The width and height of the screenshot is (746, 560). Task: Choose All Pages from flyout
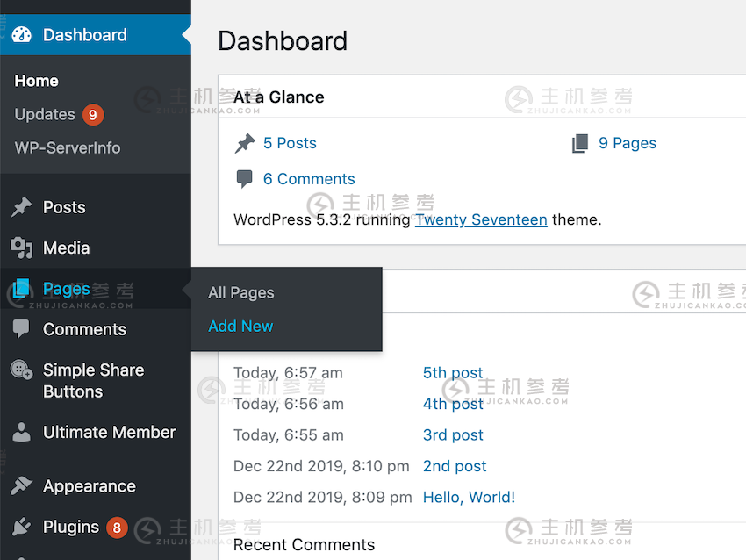point(241,292)
